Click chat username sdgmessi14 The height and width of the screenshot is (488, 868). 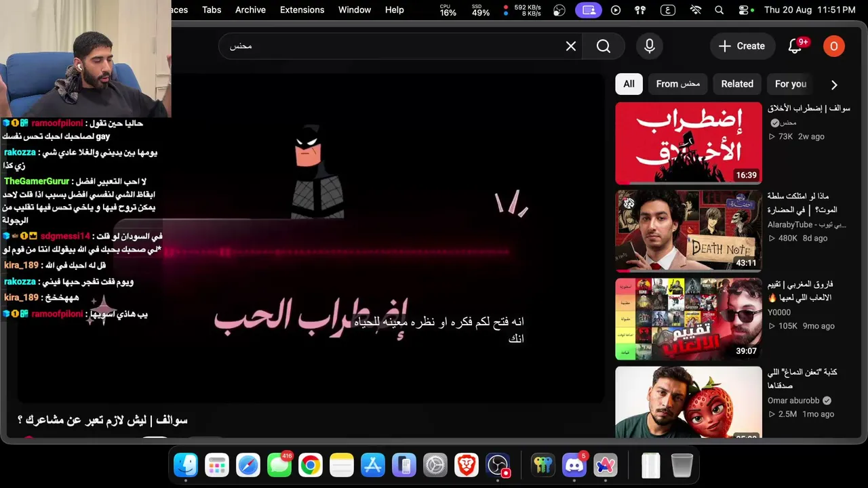click(x=65, y=236)
